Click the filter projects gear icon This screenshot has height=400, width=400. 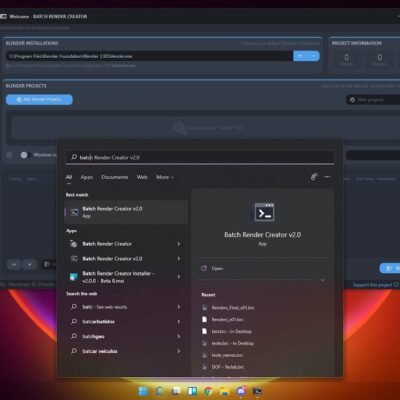click(x=352, y=100)
